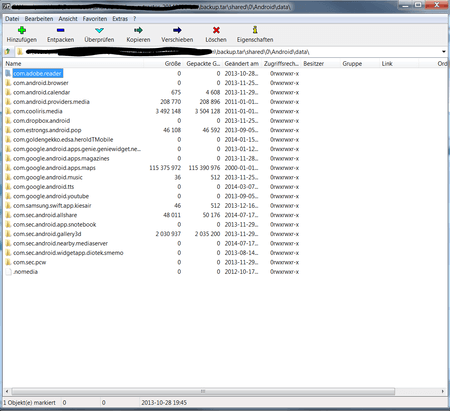The width and height of the screenshot is (450, 411).
Task: Sort by Gepackte G... column header
Action: coord(202,63)
